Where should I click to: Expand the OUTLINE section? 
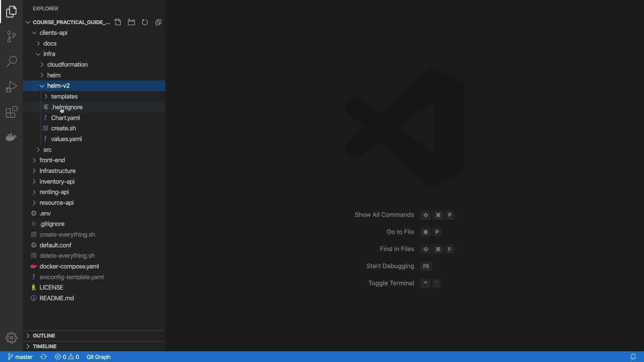tap(44, 336)
